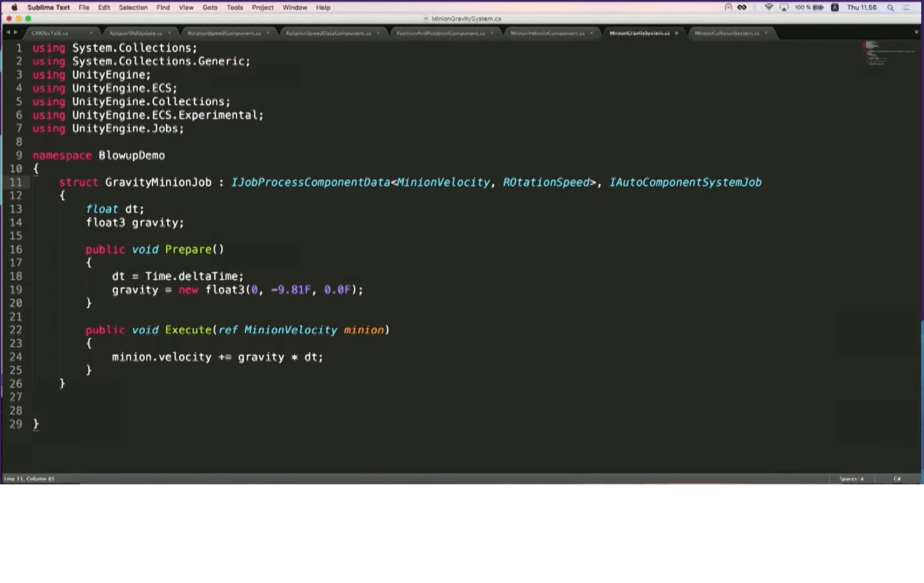Open Spotlight search in the menu bar
The width and height of the screenshot is (924, 583).
[890, 8]
